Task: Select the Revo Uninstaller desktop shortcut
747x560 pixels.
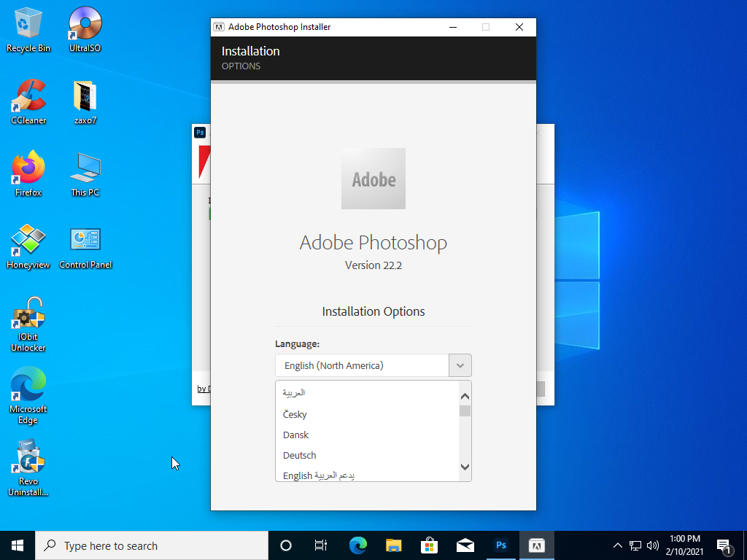Action: pyautogui.click(x=28, y=469)
